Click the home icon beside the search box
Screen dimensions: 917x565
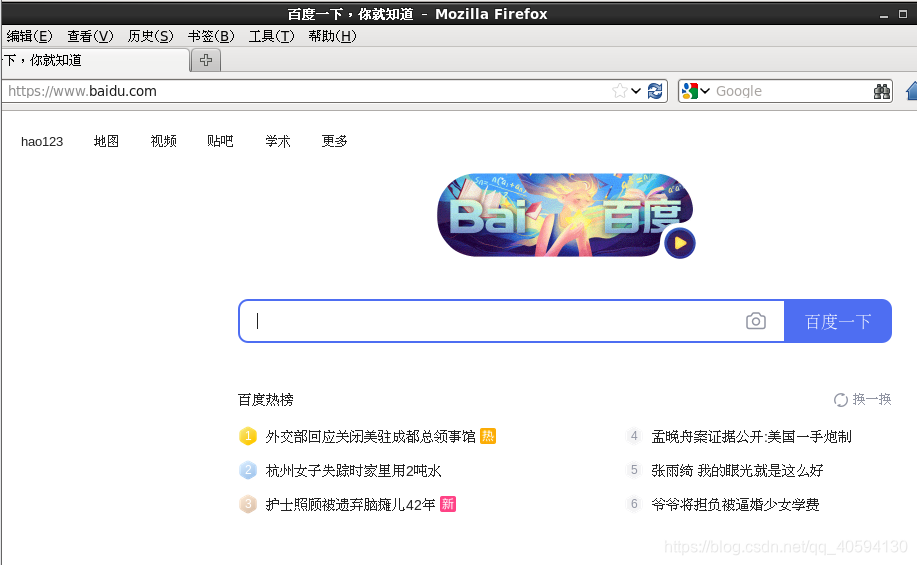tap(912, 91)
